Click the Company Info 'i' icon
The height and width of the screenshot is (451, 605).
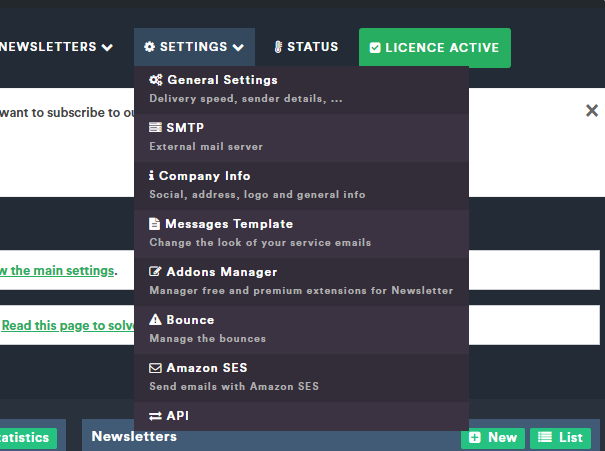(152, 176)
